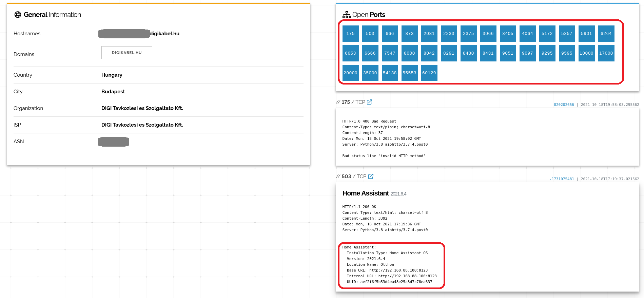644x298 pixels.
Task: Open external link icon beside 503 / TCP
Action: pos(371,176)
